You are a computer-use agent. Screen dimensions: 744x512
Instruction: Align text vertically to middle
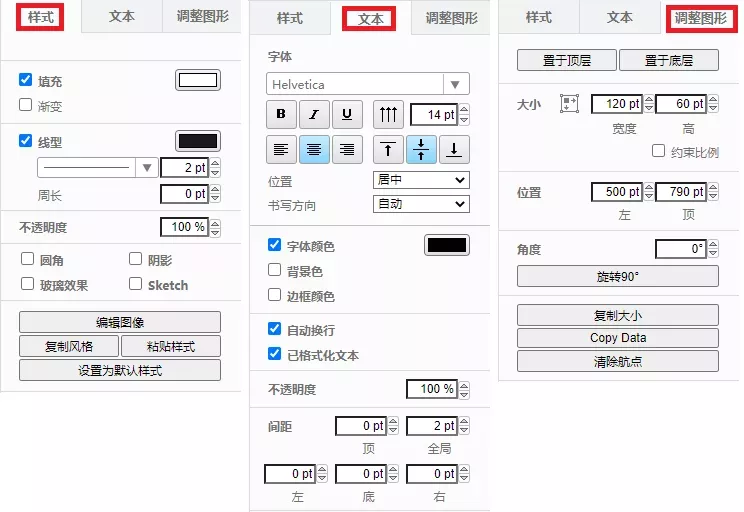421,149
